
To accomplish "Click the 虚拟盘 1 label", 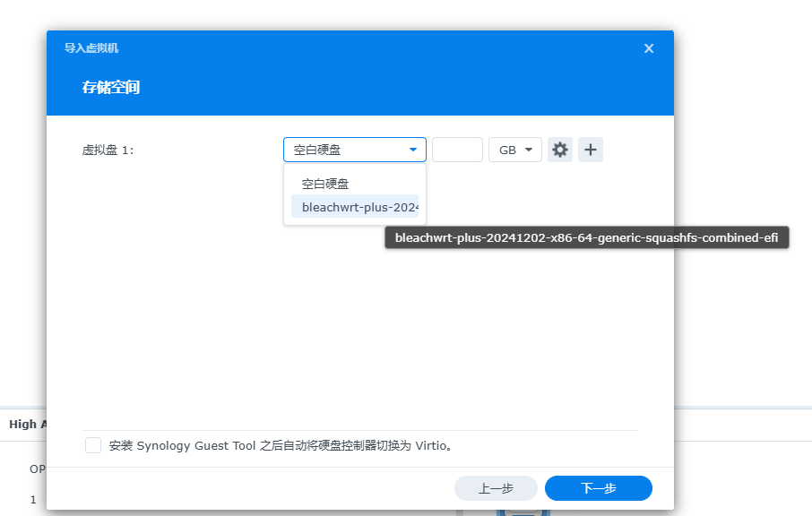I will click(x=108, y=150).
